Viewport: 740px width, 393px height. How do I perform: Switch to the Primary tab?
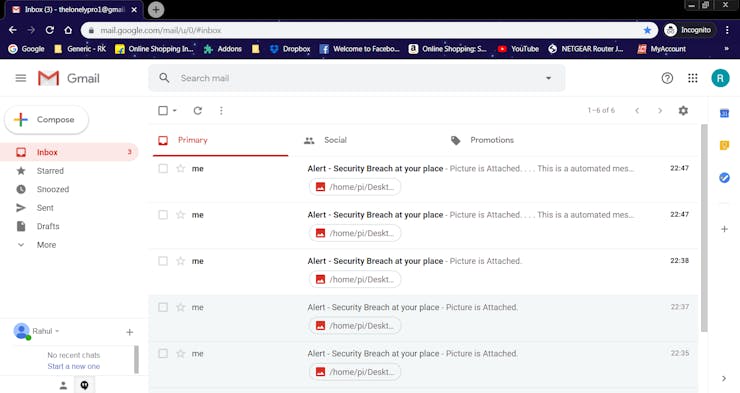pyautogui.click(x=220, y=140)
